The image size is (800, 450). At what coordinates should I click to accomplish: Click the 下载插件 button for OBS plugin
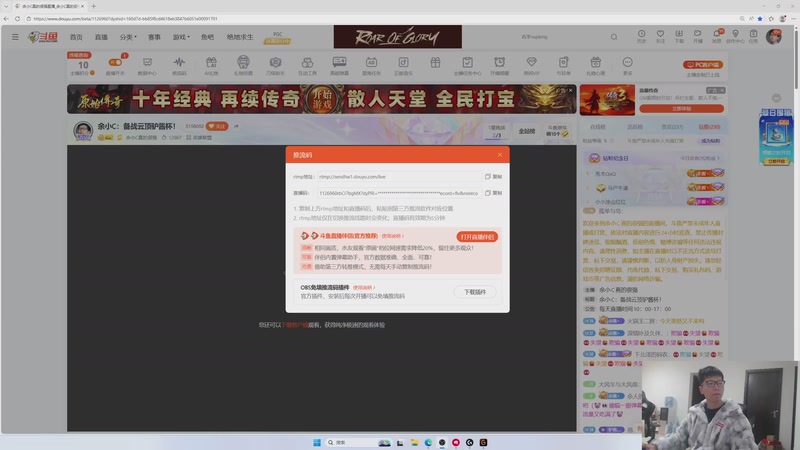pos(475,292)
